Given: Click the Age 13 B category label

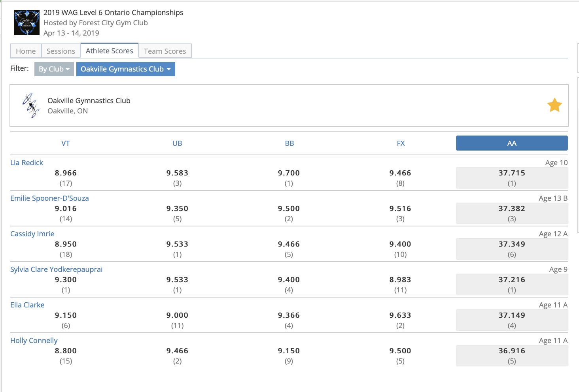Looking at the screenshot, I should coord(553,198).
